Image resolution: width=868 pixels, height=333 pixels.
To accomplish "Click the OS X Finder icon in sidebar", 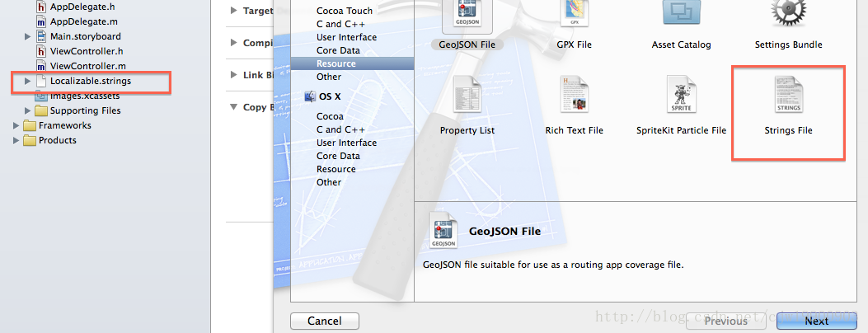I will [310, 96].
